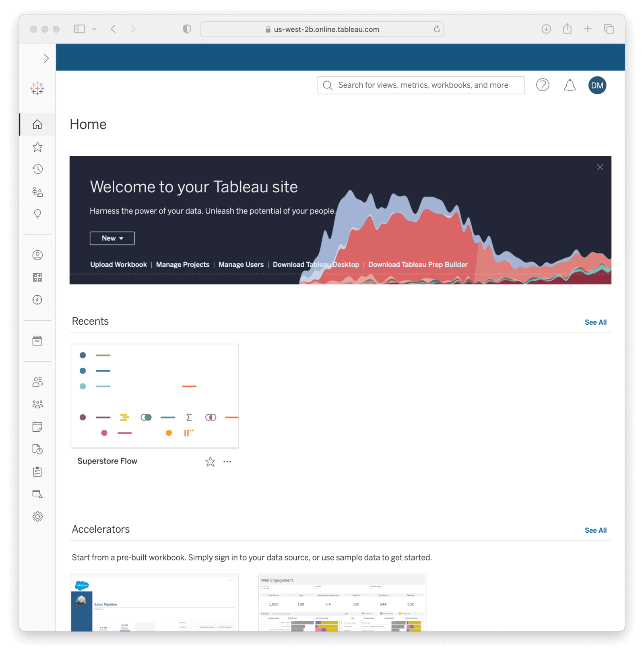Open the Sales Pipeline accelerator thumbnail
The height and width of the screenshot is (655, 644).
coord(155,603)
